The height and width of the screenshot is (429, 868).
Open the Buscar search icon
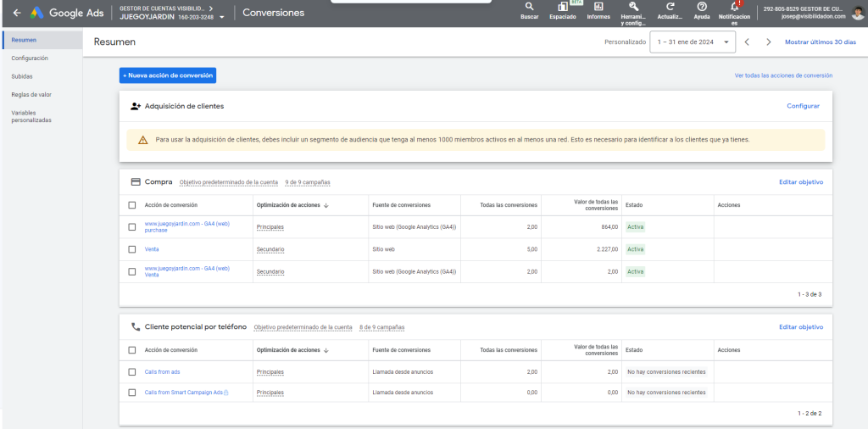(529, 9)
